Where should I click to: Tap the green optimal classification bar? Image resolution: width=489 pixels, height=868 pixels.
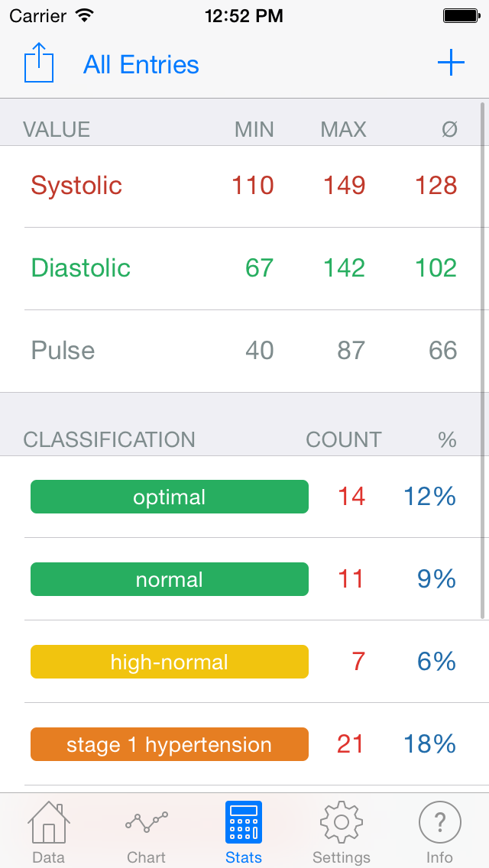(x=170, y=497)
